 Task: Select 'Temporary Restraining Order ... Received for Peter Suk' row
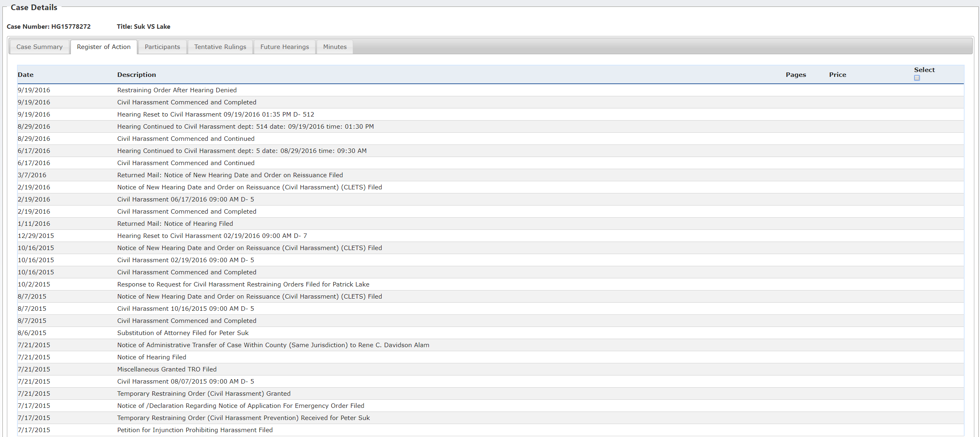[x=490, y=418]
